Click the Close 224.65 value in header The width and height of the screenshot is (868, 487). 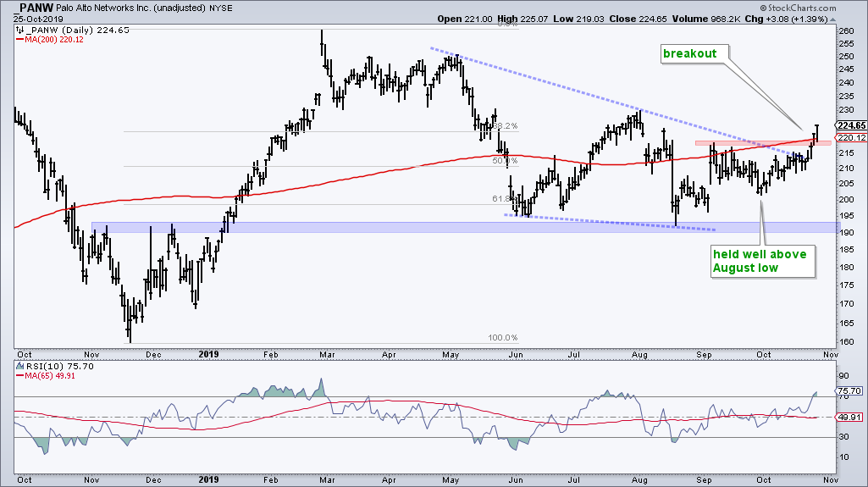637,19
